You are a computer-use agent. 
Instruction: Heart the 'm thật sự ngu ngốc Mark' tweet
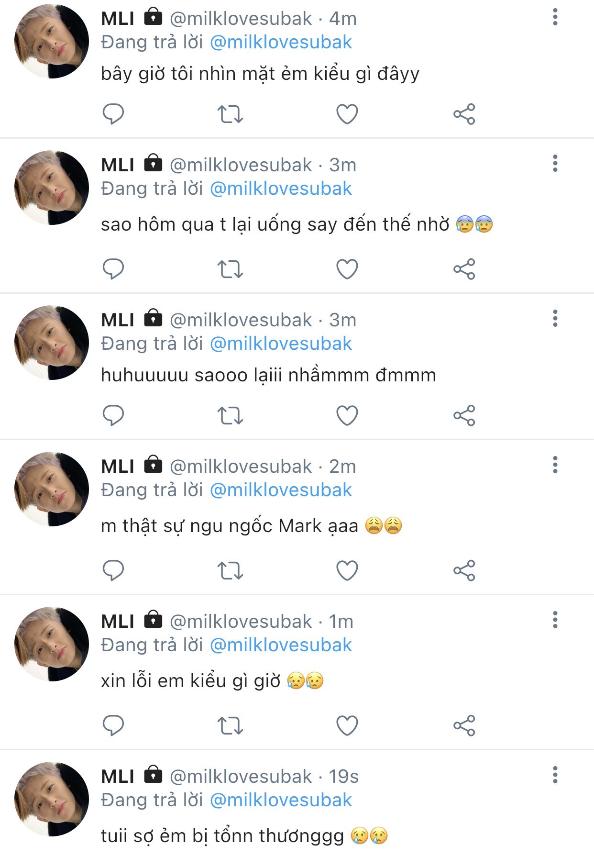point(347,570)
